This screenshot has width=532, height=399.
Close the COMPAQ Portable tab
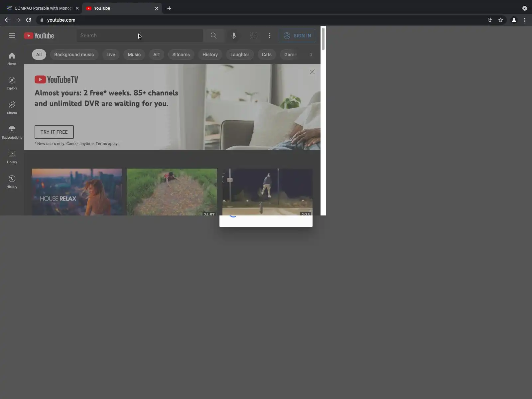coord(77,8)
